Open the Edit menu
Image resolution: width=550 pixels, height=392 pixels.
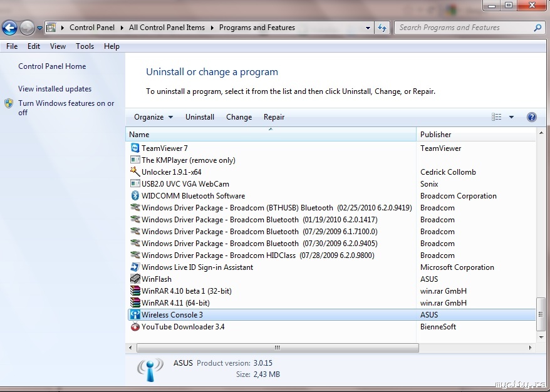point(34,46)
